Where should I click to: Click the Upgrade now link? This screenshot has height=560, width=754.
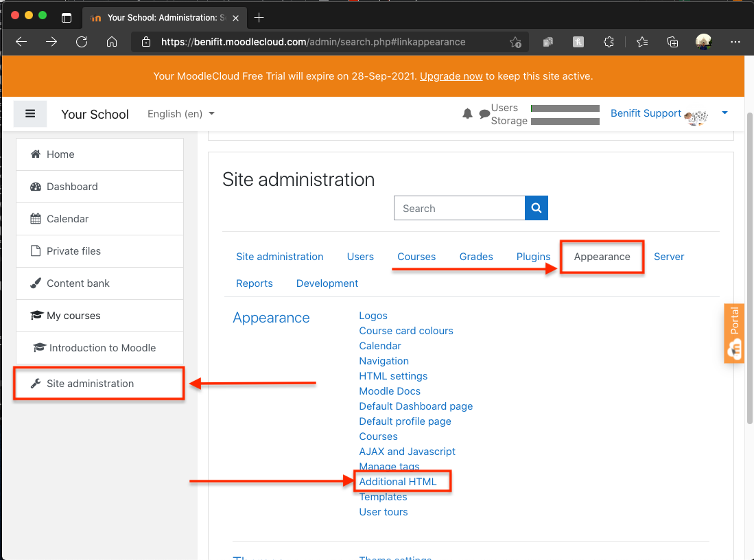pyautogui.click(x=451, y=76)
